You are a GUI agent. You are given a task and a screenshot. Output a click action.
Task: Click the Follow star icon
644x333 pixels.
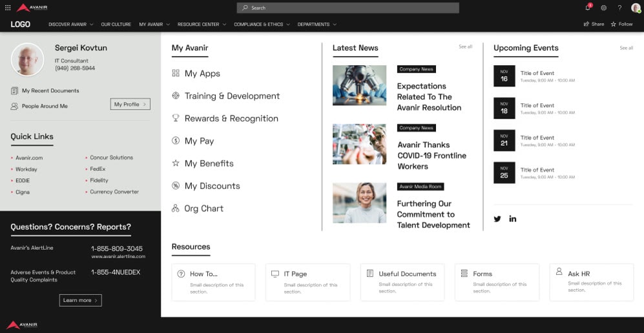614,24
